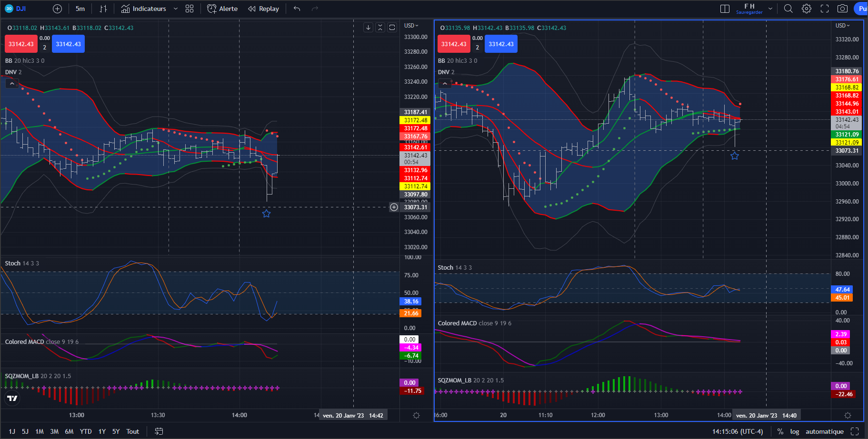Start the Replay mode
This screenshot has height=439, width=868.
[263, 9]
